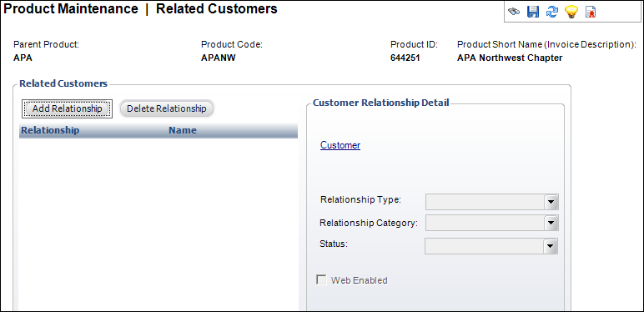This screenshot has width=644, height=312.
Task: Click the Delete Relationship button
Action: tap(167, 108)
